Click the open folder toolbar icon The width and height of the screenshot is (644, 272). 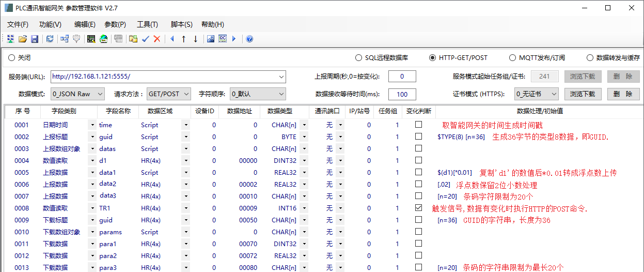point(23,39)
